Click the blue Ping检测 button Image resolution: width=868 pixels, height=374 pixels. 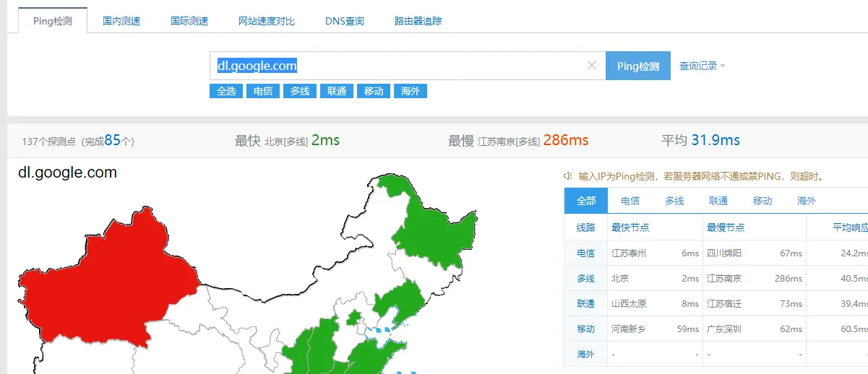pyautogui.click(x=638, y=66)
